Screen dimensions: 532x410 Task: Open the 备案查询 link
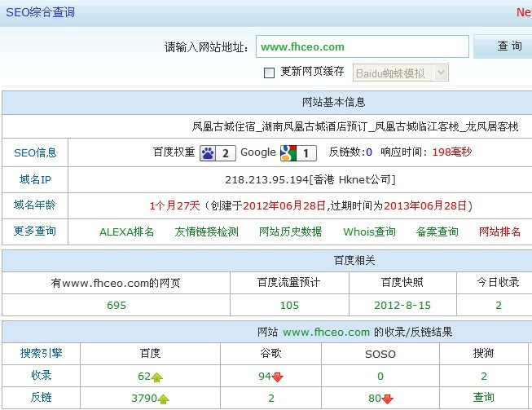tap(437, 231)
